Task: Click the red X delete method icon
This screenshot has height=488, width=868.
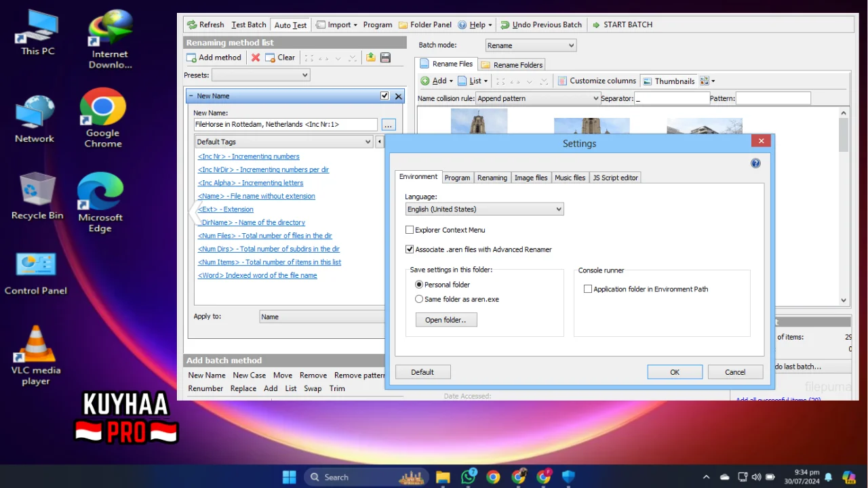Action: coord(256,58)
